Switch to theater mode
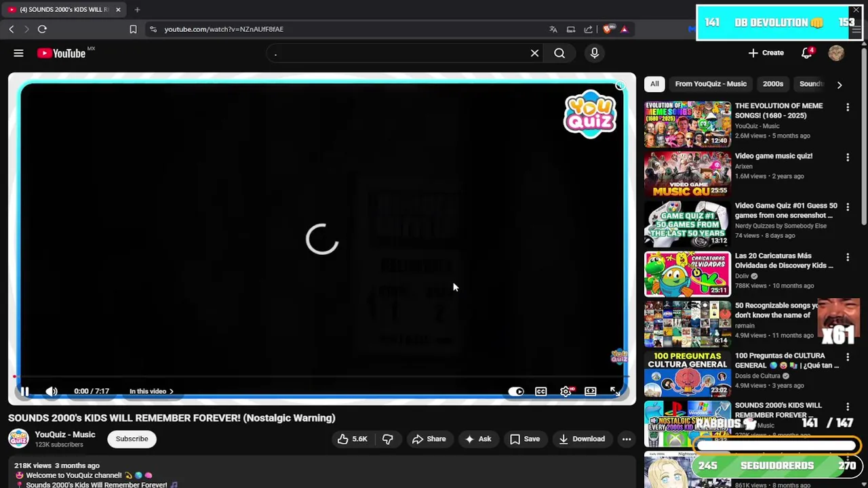 591,391
